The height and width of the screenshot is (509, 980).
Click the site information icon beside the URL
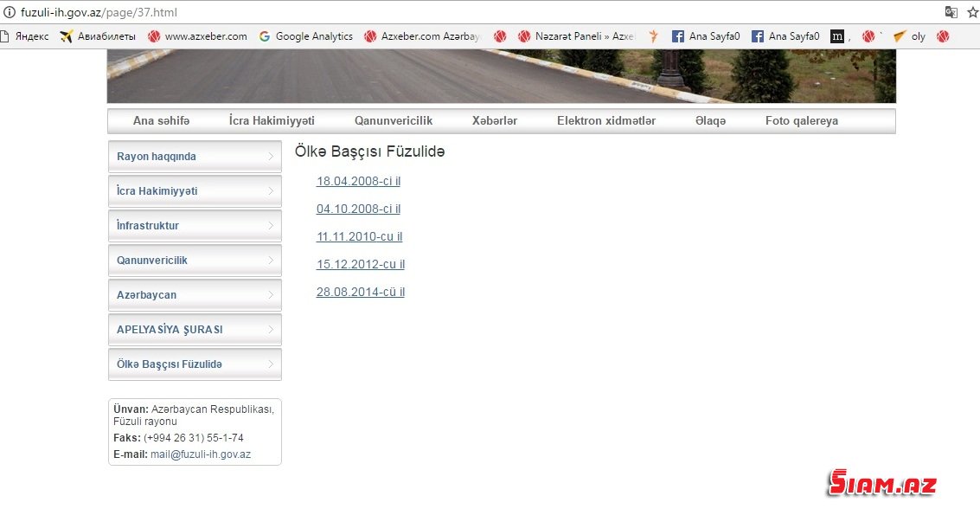pos(10,12)
